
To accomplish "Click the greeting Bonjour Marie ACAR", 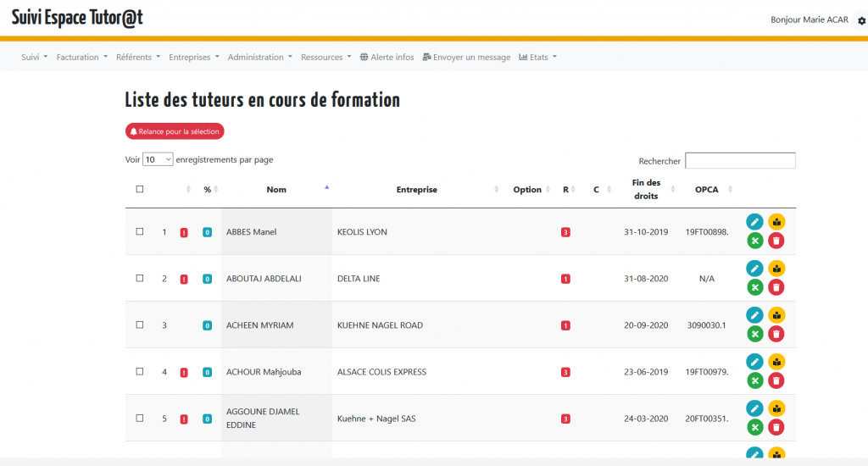I will tap(810, 20).
